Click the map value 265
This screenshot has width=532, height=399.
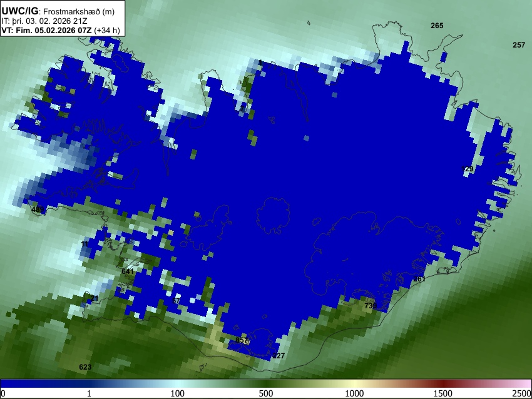click(x=437, y=26)
